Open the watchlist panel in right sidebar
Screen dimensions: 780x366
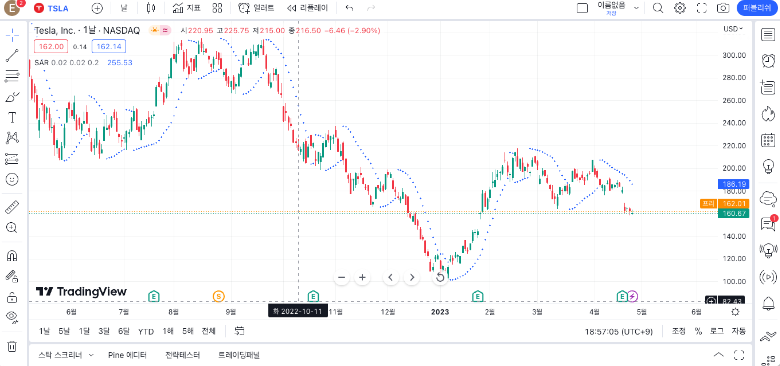(768, 34)
